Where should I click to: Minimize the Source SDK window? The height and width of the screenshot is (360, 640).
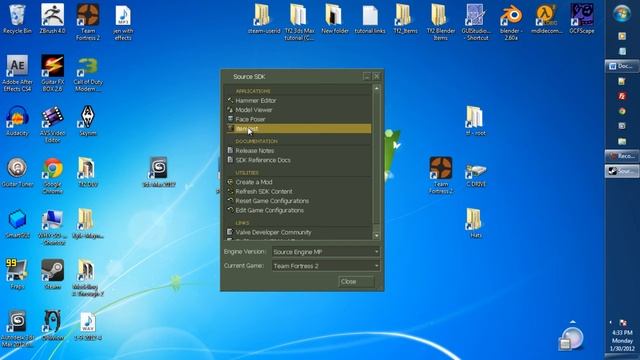coord(367,76)
